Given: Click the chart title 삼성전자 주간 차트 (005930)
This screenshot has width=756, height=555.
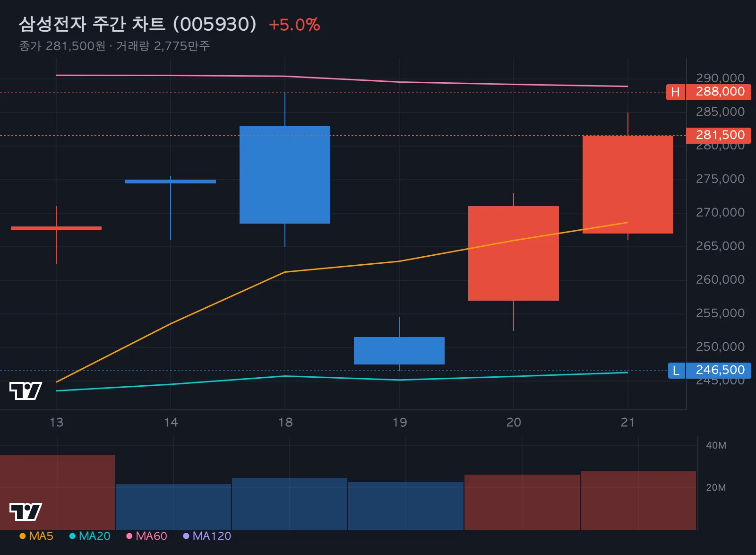Looking at the screenshot, I should (x=137, y=24).
